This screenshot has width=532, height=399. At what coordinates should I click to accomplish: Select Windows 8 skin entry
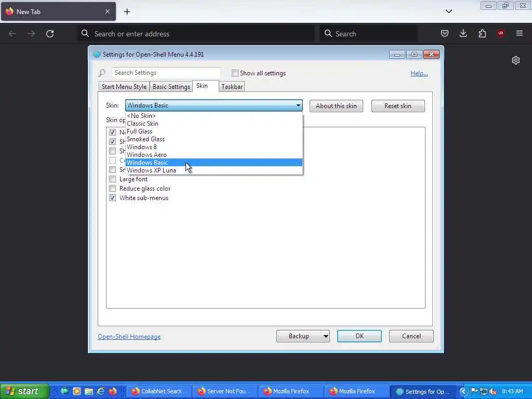[x=214, y=147]
